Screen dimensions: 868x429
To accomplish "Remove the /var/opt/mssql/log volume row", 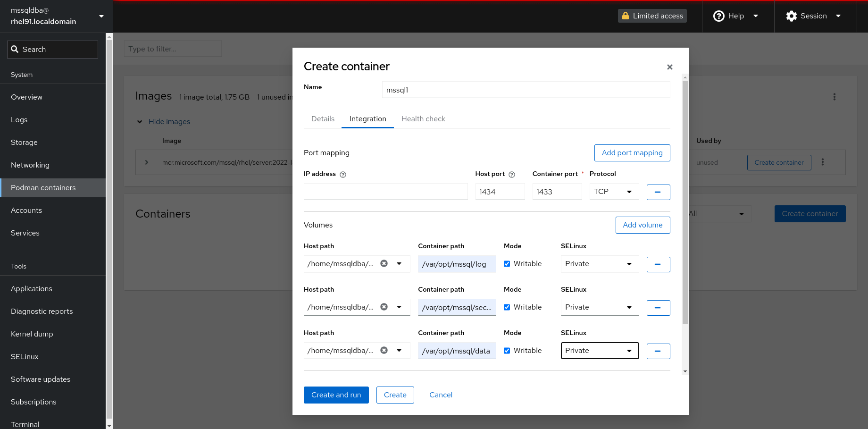I will (x=658, y=264).
